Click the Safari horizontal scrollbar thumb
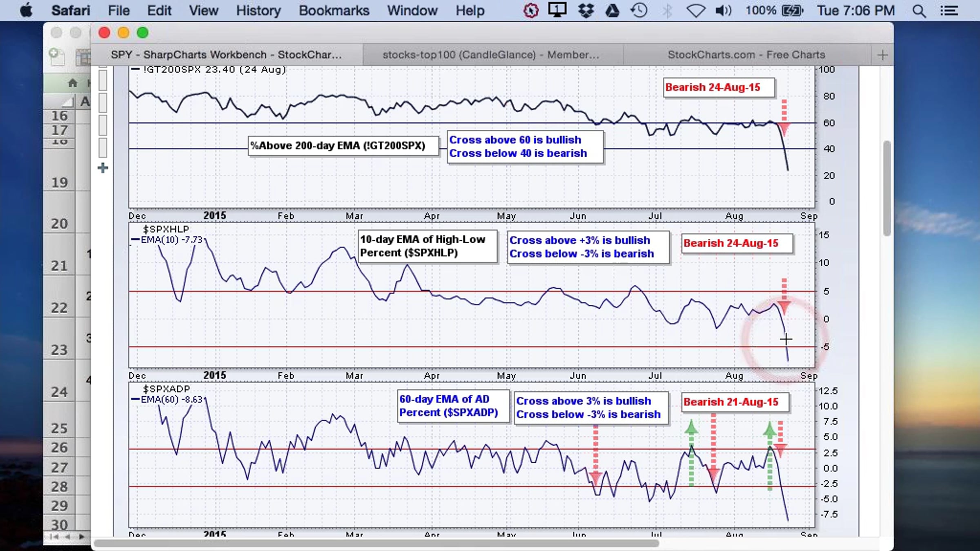 pos(376,543)
